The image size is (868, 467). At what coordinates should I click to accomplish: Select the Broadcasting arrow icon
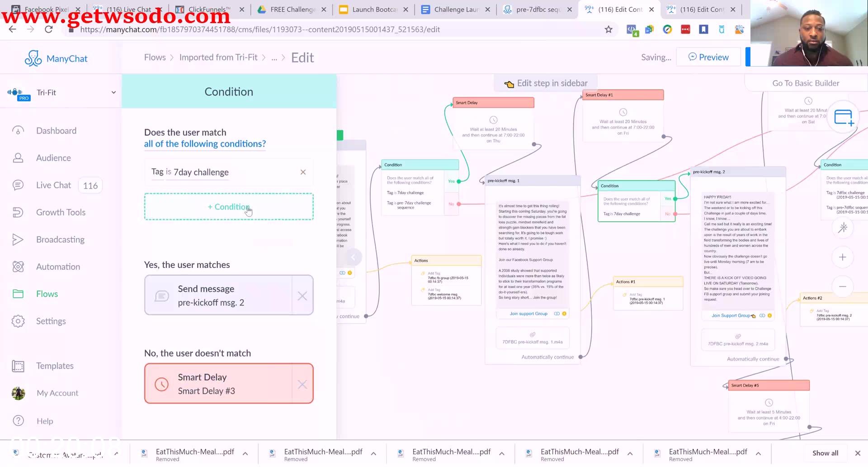18,239
